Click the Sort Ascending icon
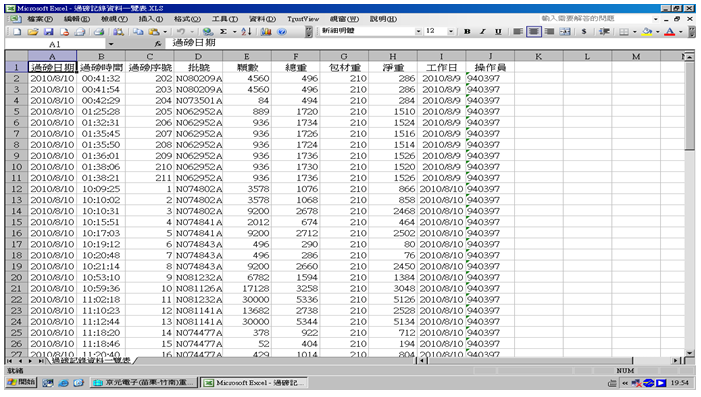 [246, 32]
